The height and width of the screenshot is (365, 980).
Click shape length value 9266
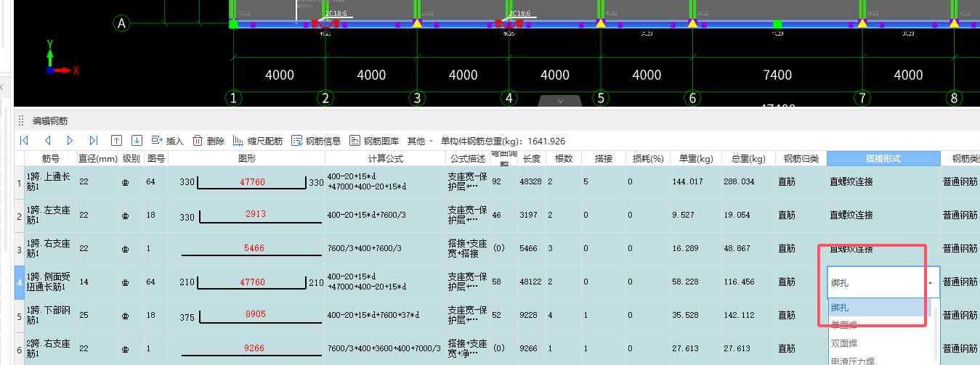pos(254,348)
